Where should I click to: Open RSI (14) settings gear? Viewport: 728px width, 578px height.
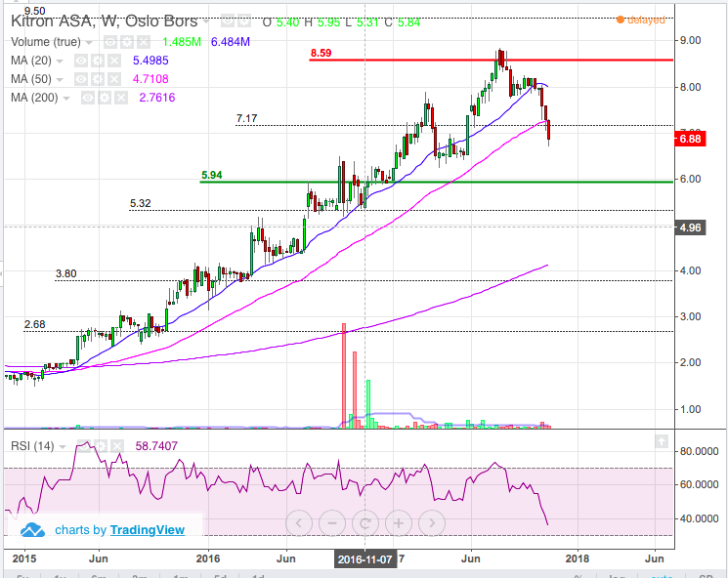pos(101,446)
